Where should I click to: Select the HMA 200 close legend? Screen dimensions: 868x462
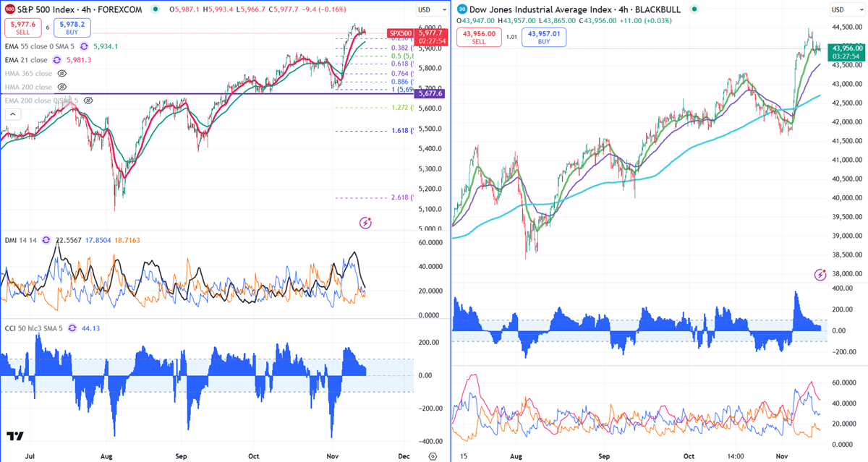click(x=28, y=87)
